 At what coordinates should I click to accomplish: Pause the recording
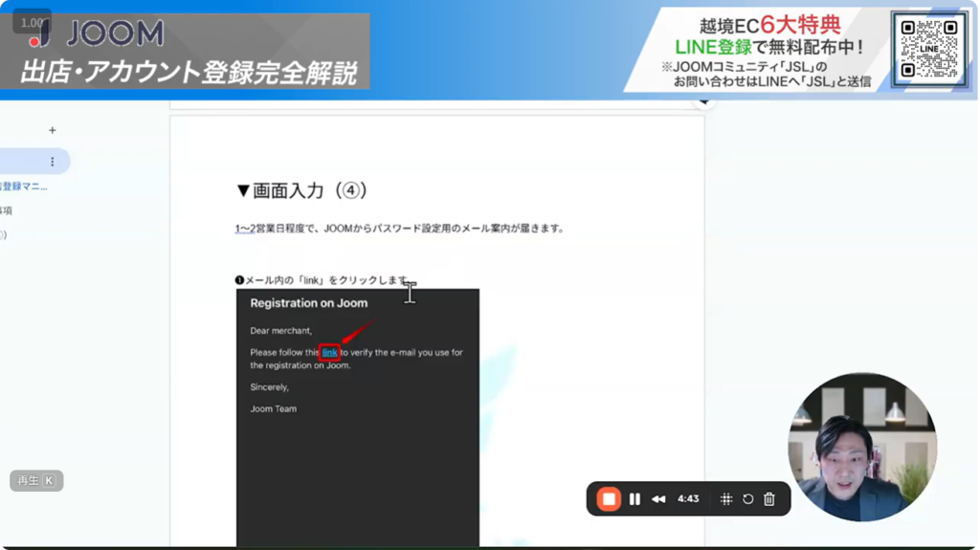[635, 499]
